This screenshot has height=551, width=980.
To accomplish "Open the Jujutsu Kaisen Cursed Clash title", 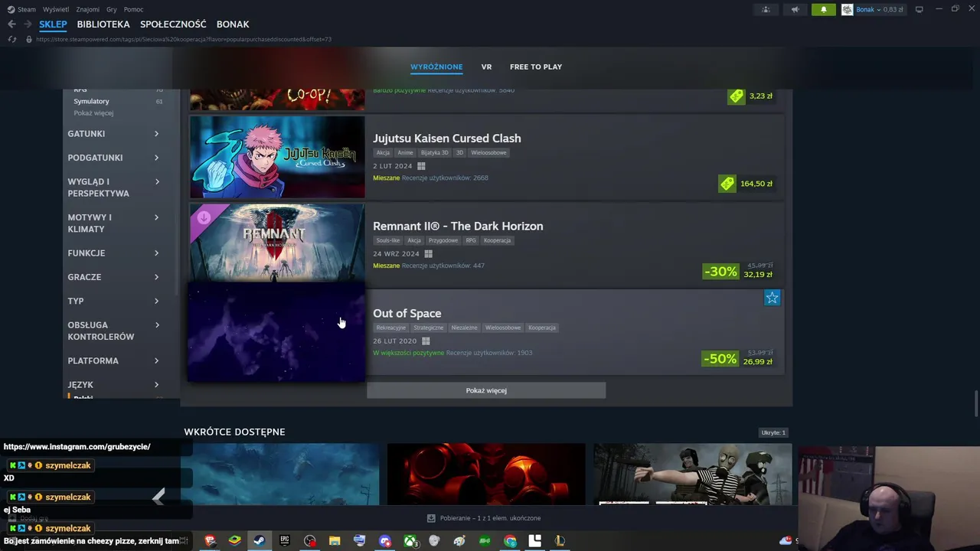I will [446, 139].
